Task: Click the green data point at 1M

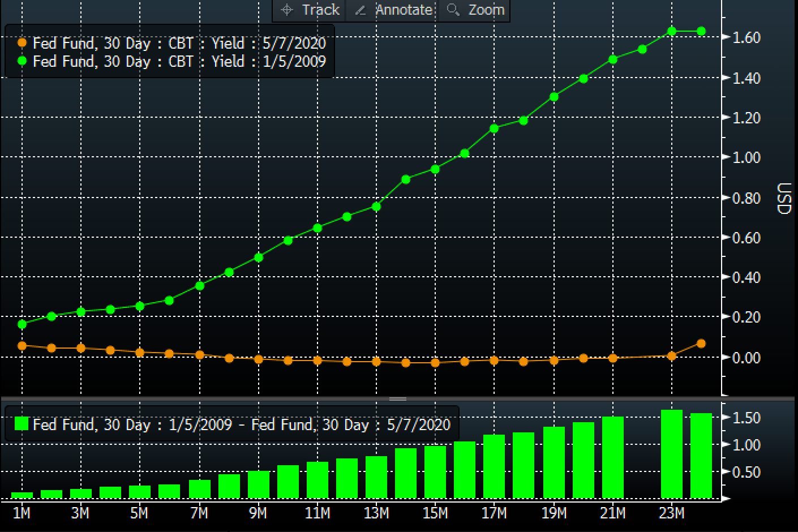Action: click(x=22, y=324)
